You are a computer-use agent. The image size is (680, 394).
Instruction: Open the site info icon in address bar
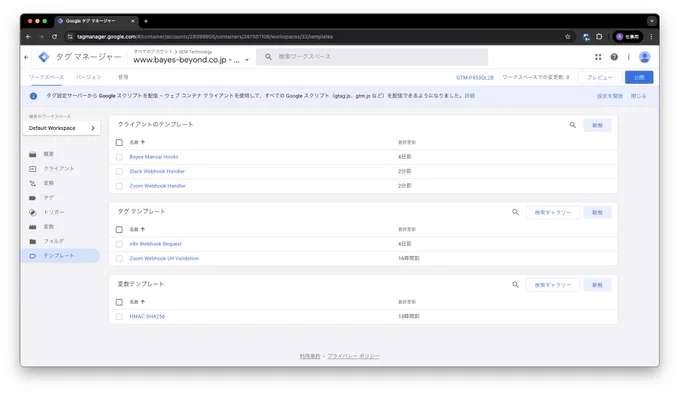[x=70, y=37]
